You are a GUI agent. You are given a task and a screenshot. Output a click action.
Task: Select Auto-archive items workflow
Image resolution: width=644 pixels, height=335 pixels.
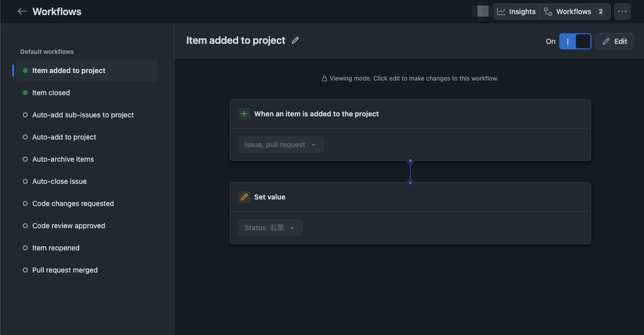click(63, 159)
